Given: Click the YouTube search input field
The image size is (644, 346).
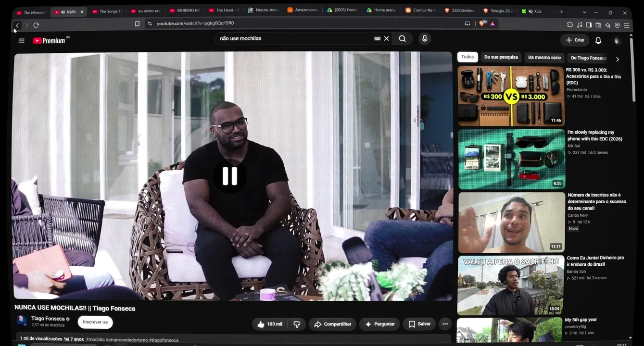Looking at the screenshot, I should point(294,38).
